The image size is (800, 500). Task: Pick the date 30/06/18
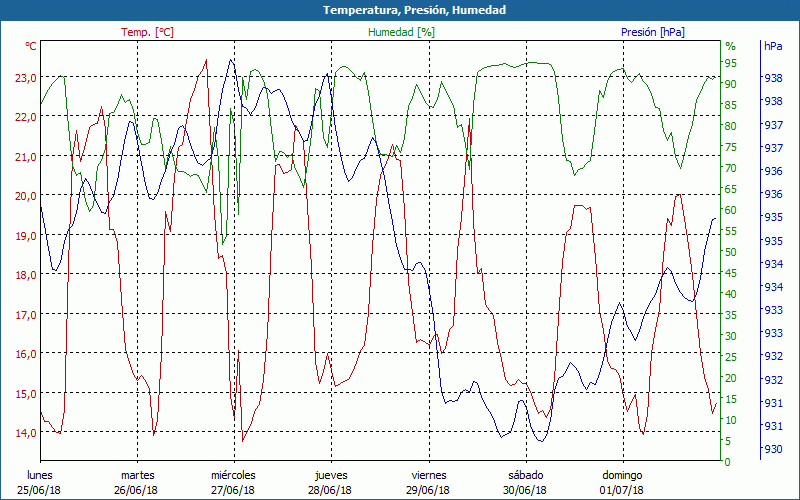tap(525, 490)
